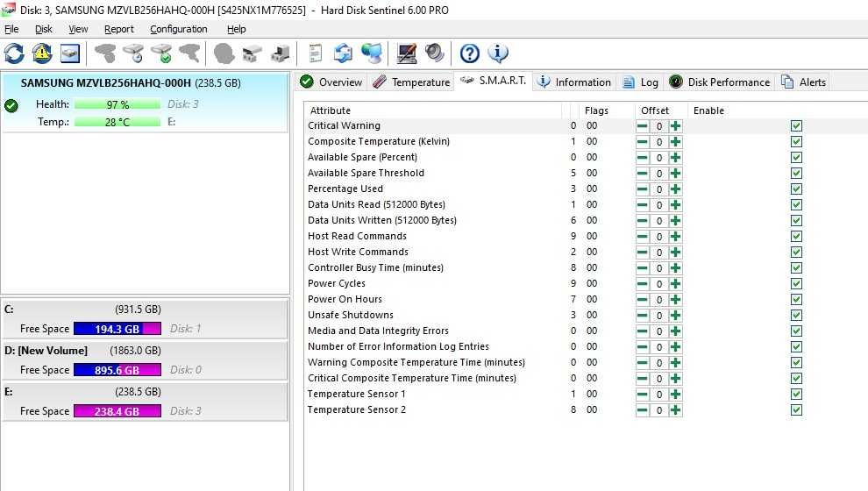Image resolution: width=868 pixels, height=491 pixels.
Task: Click the envelope with blue arrows icon
Action: (343, 53)
